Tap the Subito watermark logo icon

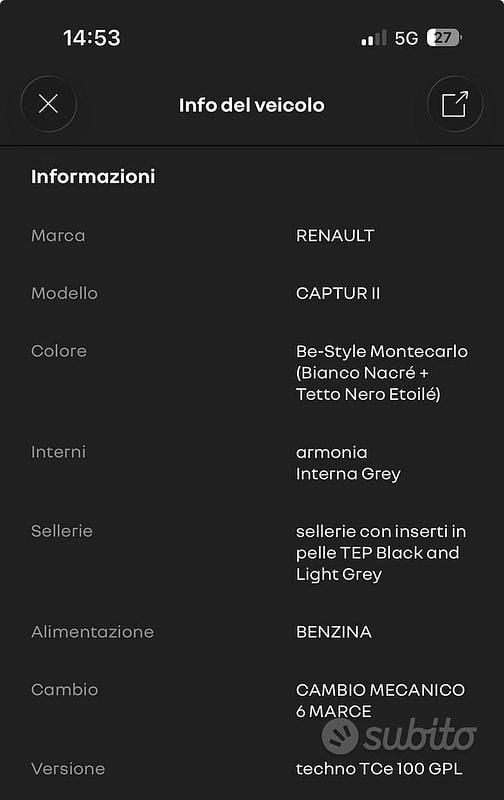point(340,737)
